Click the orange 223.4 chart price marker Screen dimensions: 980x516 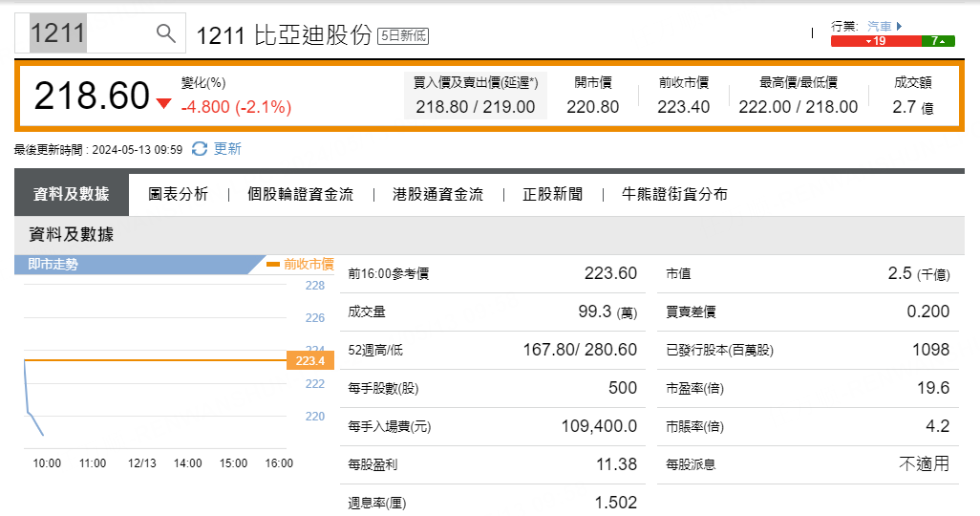310,361
